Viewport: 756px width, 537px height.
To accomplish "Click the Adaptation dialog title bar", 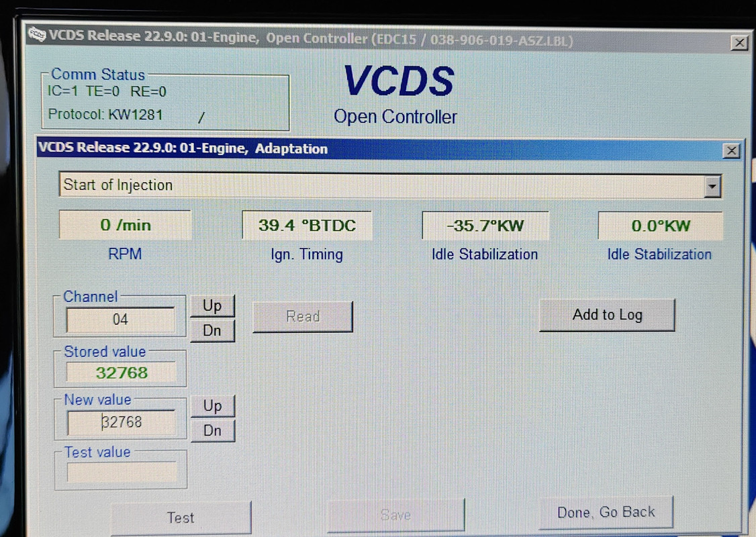I will [x=389, y=148].
